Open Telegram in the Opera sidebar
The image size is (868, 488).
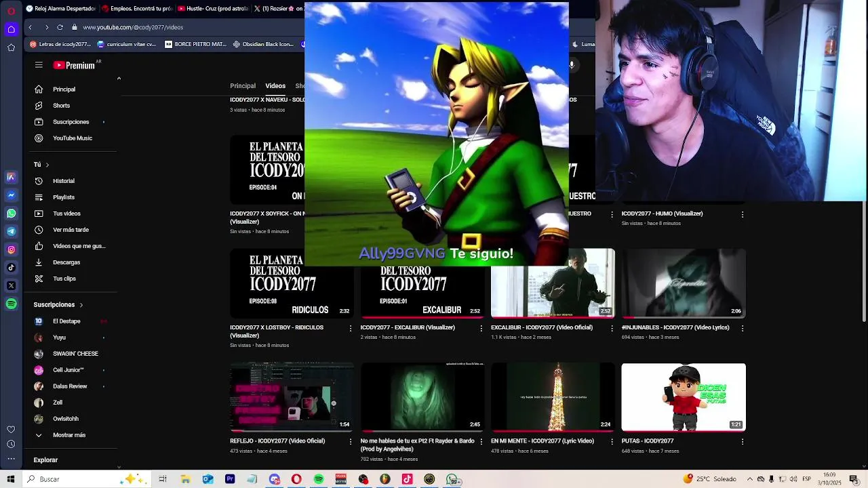click(12, 232)
